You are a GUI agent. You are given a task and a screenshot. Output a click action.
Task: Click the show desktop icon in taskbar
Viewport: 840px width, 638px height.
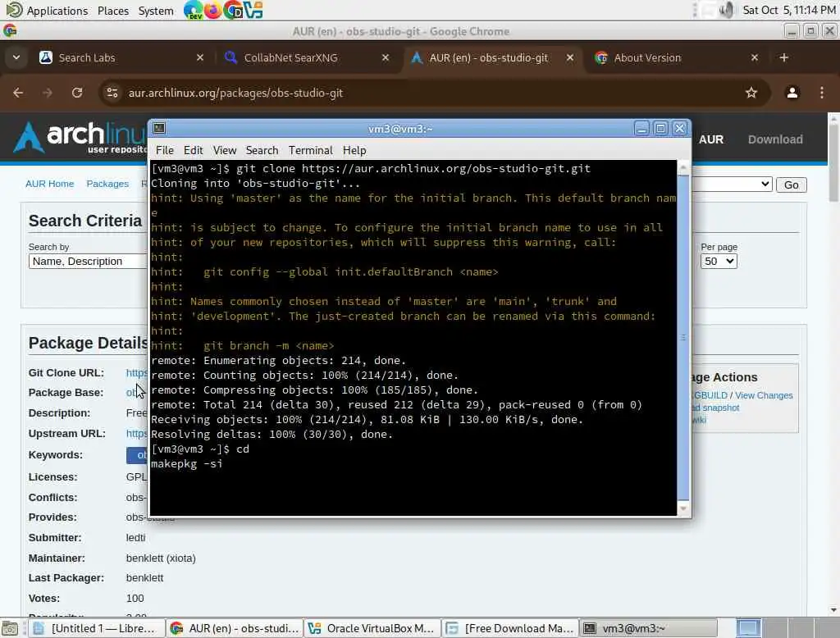tap(10, 628)
